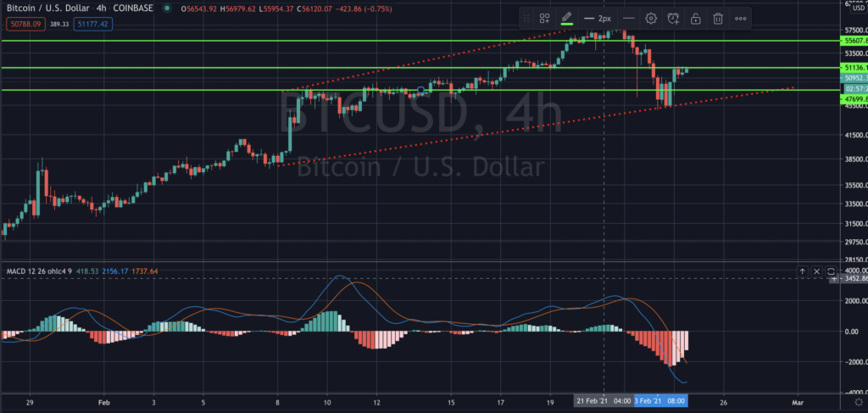Delete the MACD pane with X icon
This screenshot has width=868, height=413.
[816, 271]
